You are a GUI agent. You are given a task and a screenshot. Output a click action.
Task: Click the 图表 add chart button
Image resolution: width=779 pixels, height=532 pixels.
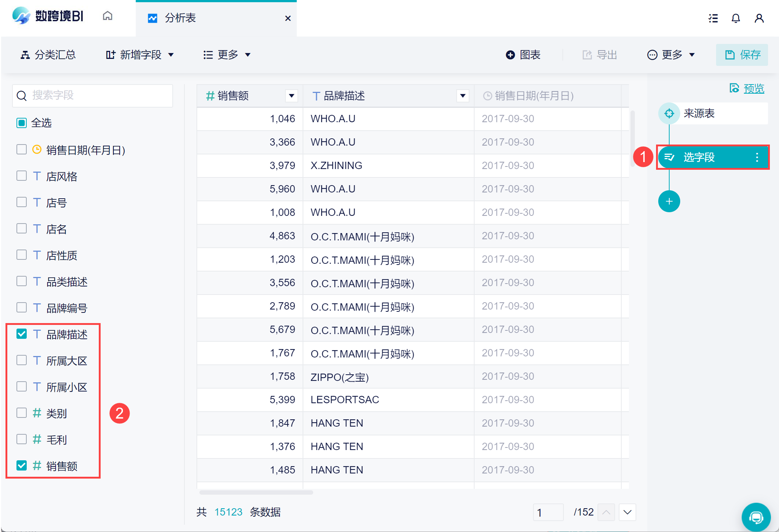click(523, 55)
